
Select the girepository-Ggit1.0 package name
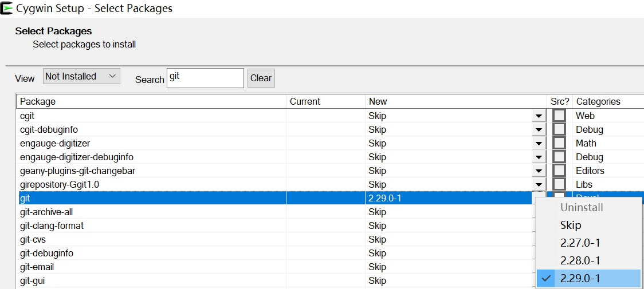click(60, 185)
